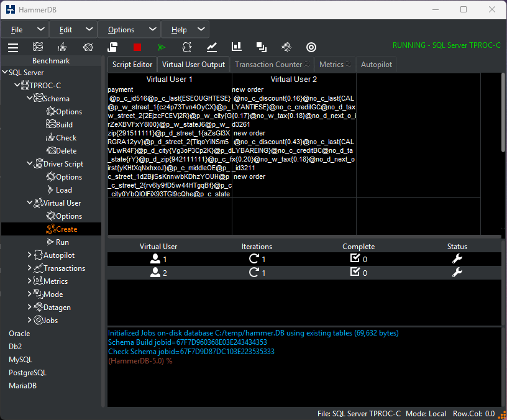Select Schema Build in the tree

pyautogui.click(x=60, y=124)
